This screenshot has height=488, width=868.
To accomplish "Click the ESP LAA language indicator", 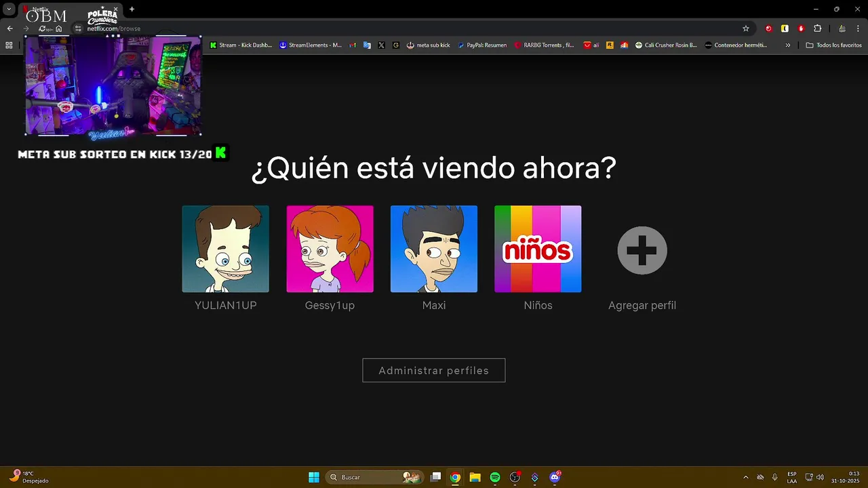I will pos(792,477).
